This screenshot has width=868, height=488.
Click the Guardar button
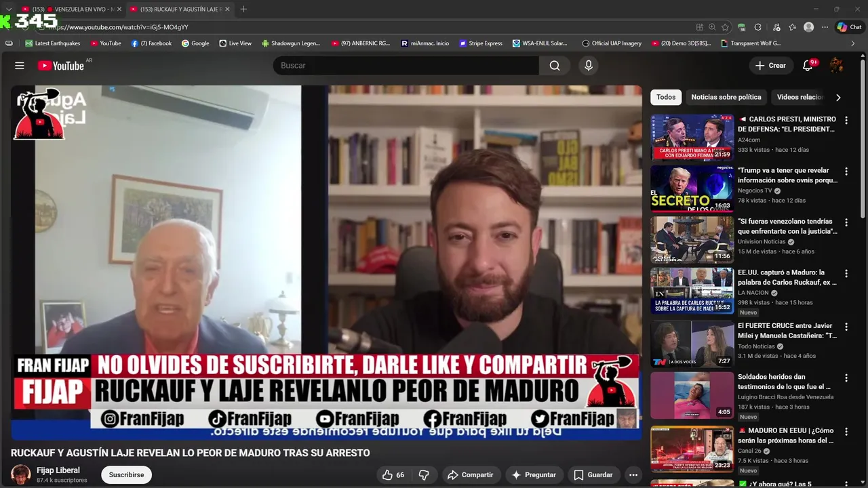[x=593, y=475]
